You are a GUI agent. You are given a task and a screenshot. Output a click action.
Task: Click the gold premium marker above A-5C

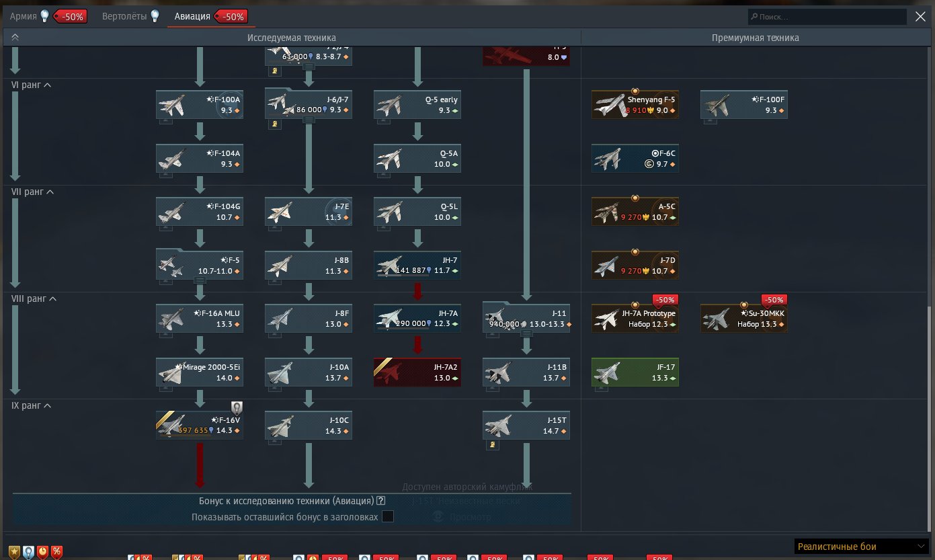(x=635, y=198)
